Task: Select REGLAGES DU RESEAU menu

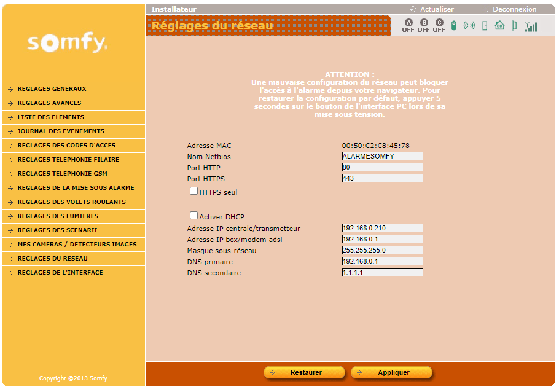Action: click(x=74, y=259)
